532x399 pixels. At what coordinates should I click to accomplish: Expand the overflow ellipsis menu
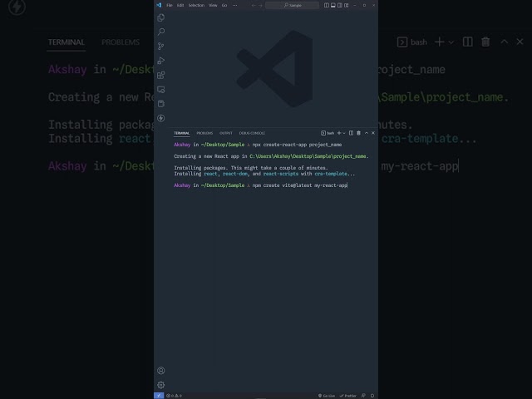click(234, 6)
